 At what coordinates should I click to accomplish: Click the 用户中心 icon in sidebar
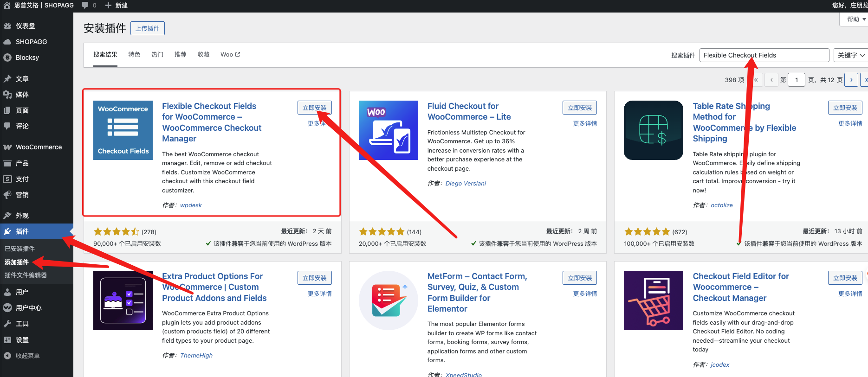click(7, 308)
